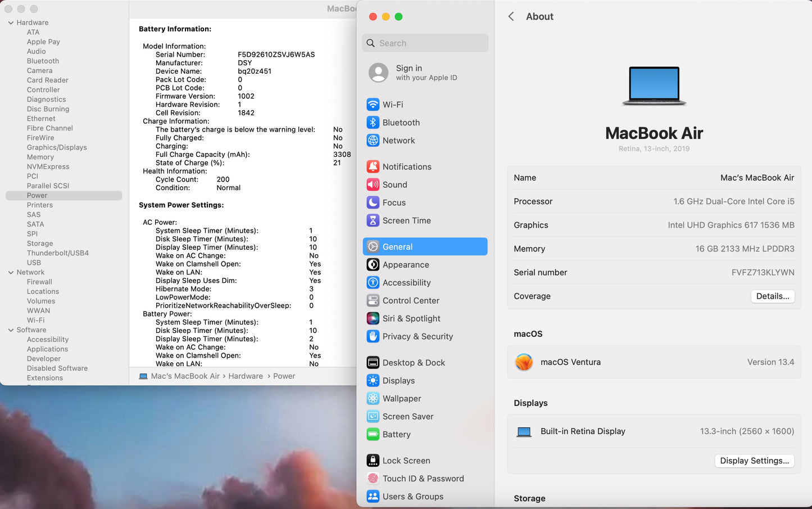This screenshot has height=509, width=812.
Task: Click the System Settings search field
Action: tap(425, 43)
